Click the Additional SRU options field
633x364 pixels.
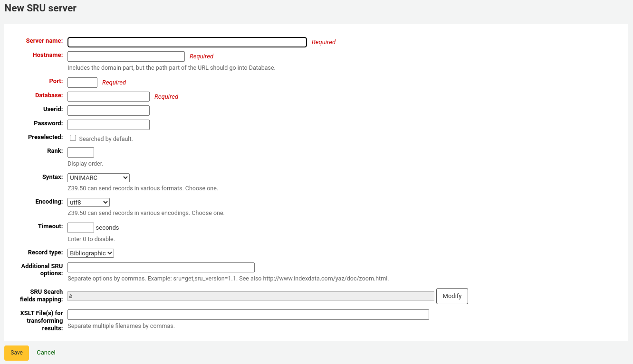click(161, 267)
